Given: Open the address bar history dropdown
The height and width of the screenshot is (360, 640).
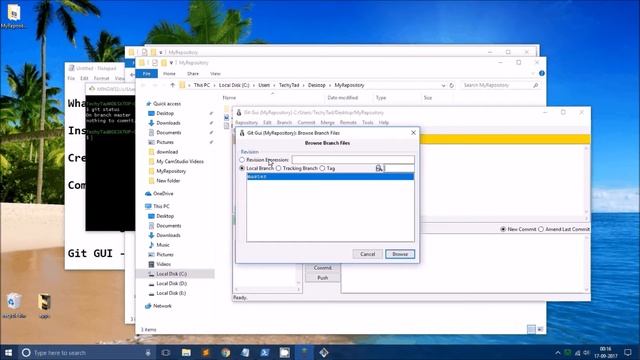Looking at the screenshot, I should [443, 85].
